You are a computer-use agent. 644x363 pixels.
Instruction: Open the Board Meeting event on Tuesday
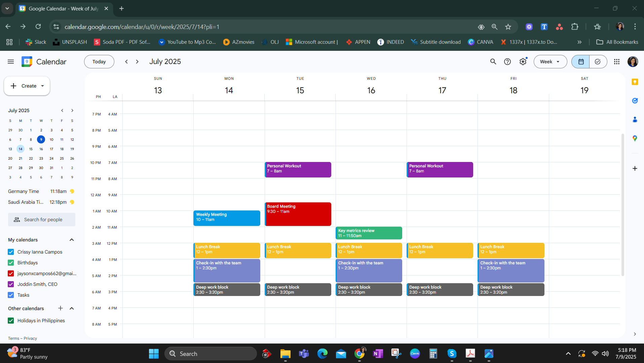coord(298,214)
